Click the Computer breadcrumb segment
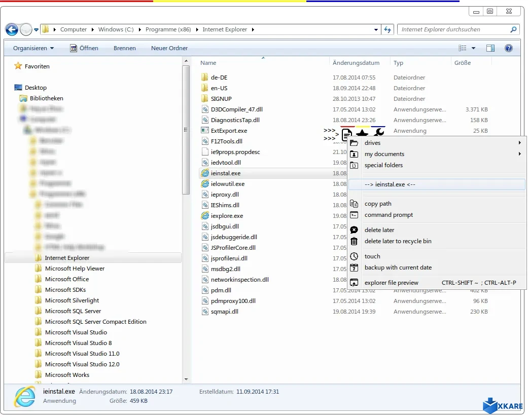528x420 pixels. tap(74, 29)
